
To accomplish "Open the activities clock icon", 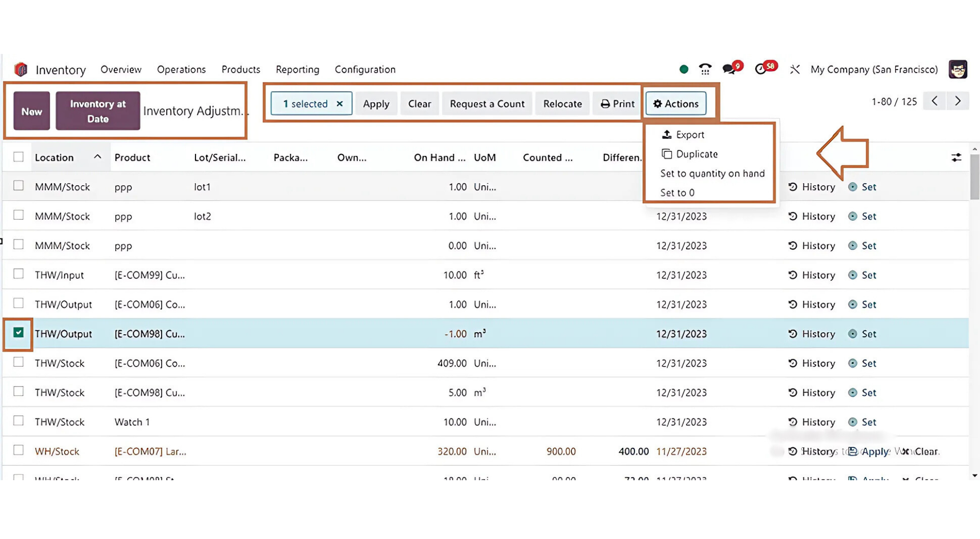I will [x=761, y=69].
